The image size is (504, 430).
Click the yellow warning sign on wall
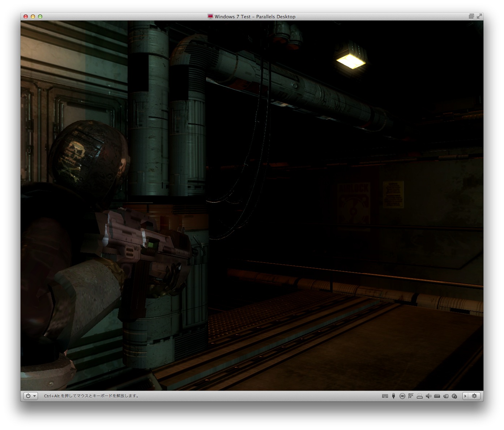(x=393, y=194)
